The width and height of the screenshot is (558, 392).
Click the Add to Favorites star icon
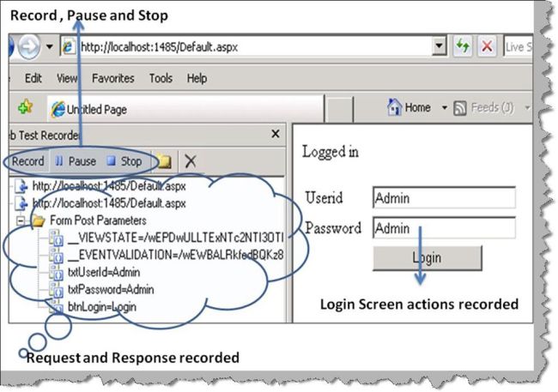click(x=25, y=107)
